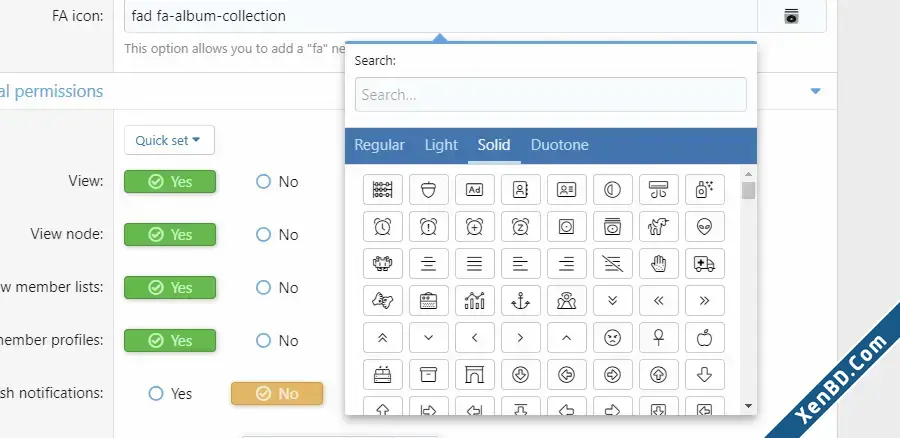This screenshot has height=438, width=900.
Task: Select the alien head icon
Action: 704,227
